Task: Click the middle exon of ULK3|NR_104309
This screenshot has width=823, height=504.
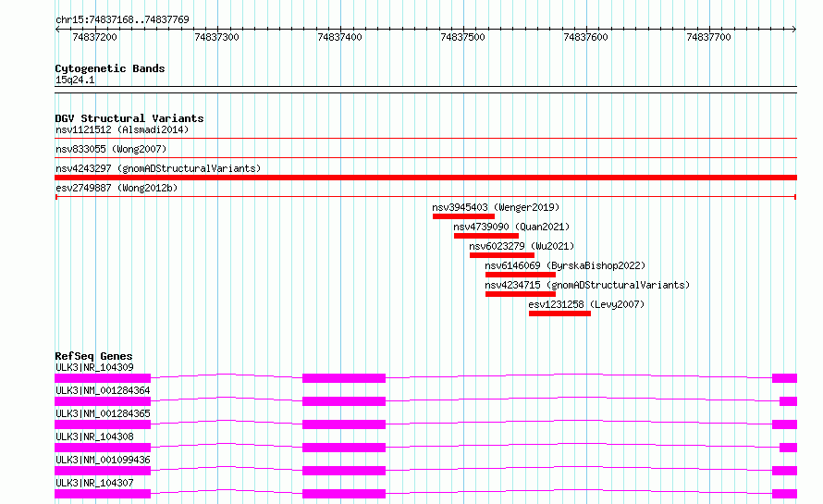Action: click(x=344, y=378)
